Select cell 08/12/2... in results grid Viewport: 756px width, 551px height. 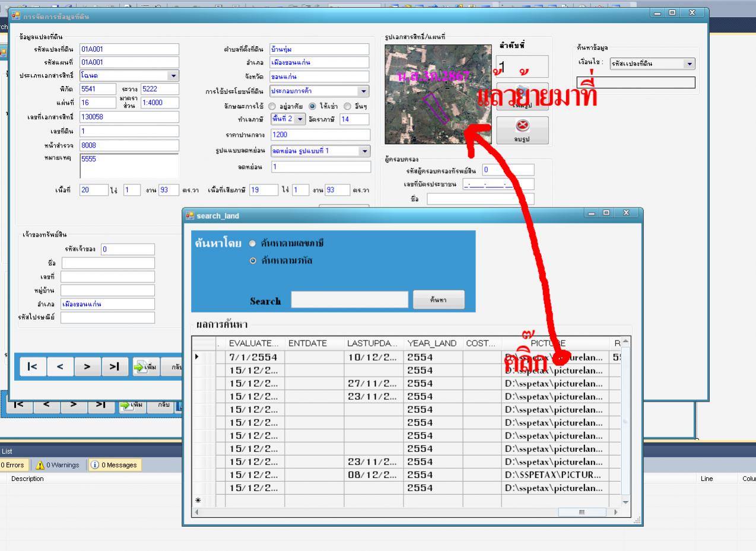[x=373, y=475]
